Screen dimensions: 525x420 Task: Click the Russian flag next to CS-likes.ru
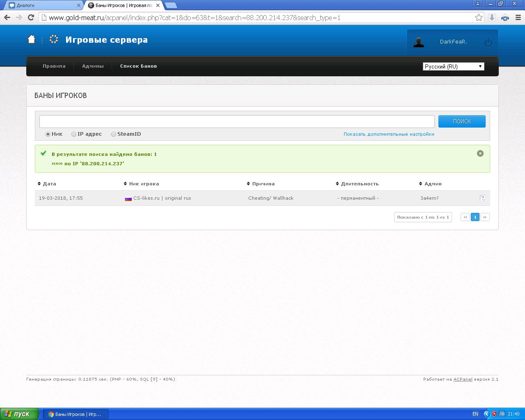click(128, 199)
